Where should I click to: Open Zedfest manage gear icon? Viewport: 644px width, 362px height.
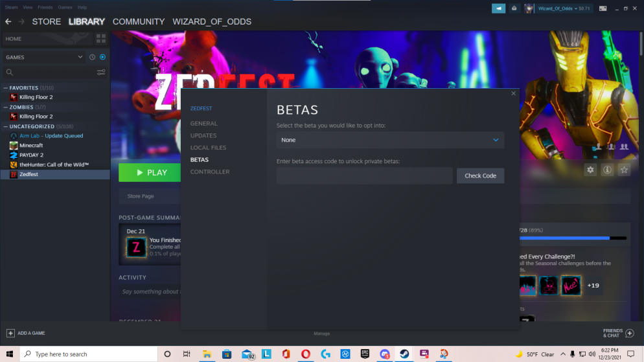pos(590,170)
